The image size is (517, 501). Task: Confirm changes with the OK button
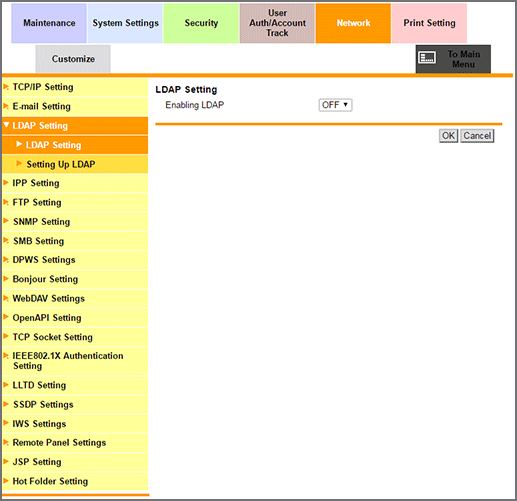click(448, 136)
